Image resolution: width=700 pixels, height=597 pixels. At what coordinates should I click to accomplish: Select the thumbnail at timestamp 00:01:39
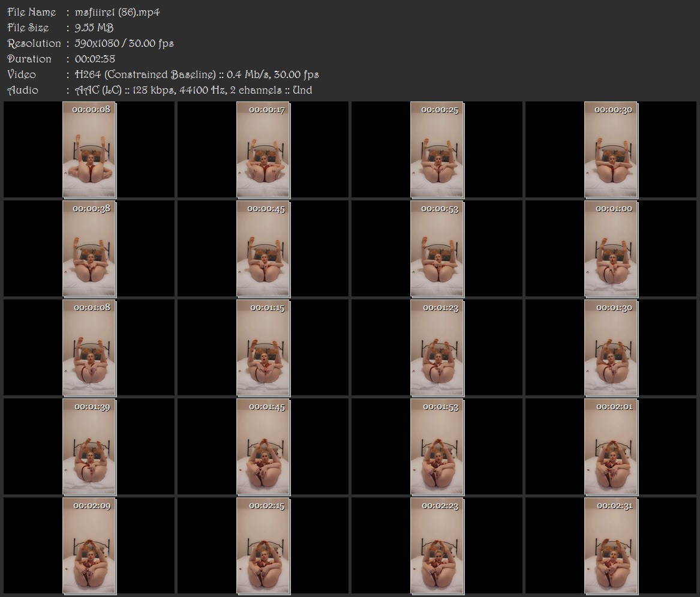click(x=89, y=447)
